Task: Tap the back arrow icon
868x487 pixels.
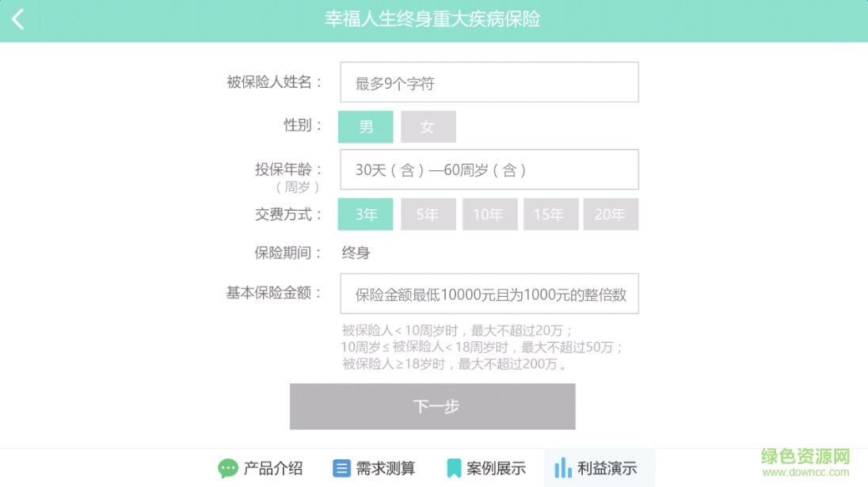Action: 18,20
